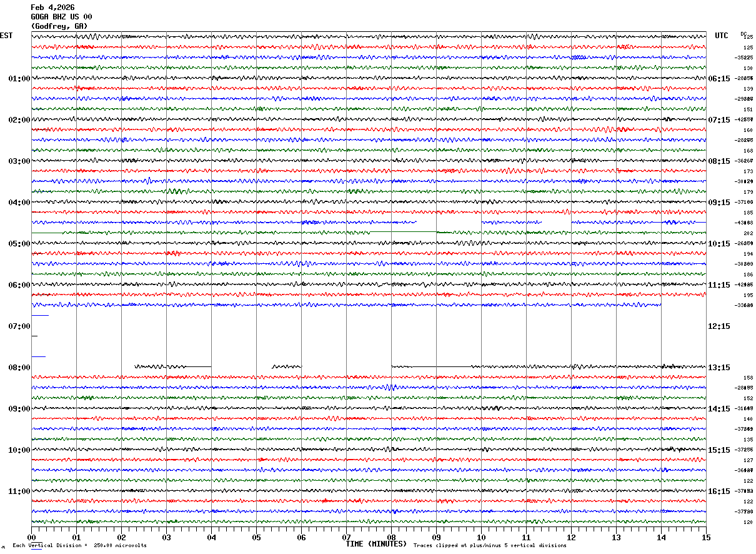Select the 03:00 EST row label
This screenshot has height=554, width=756.
tap(19, 161)
